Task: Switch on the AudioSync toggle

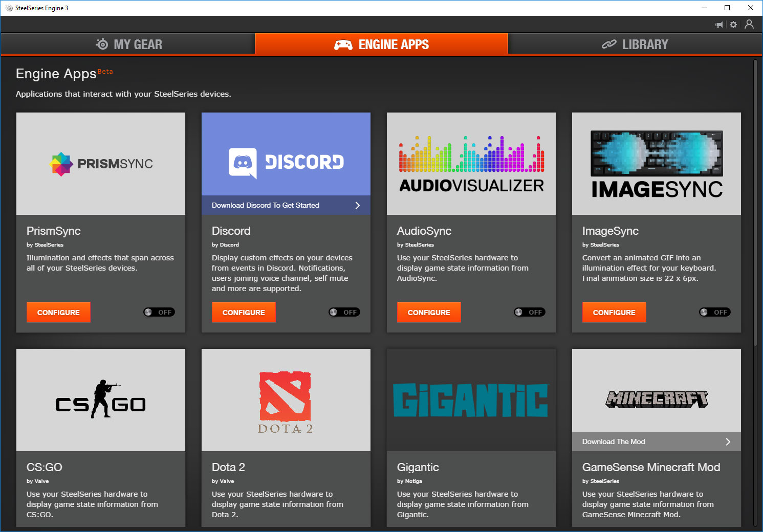Action: click(530, 312)
